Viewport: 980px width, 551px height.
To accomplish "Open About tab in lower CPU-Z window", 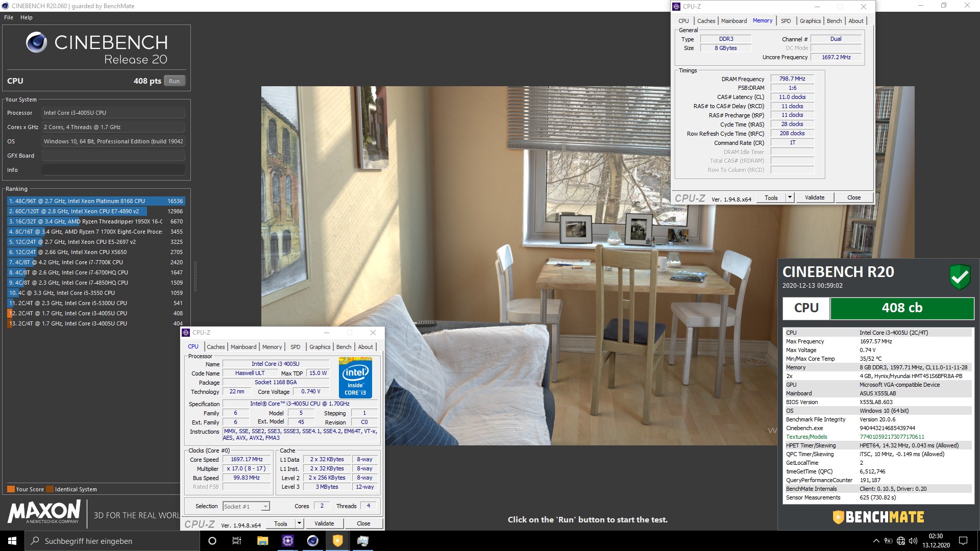I will coord(365,347).
